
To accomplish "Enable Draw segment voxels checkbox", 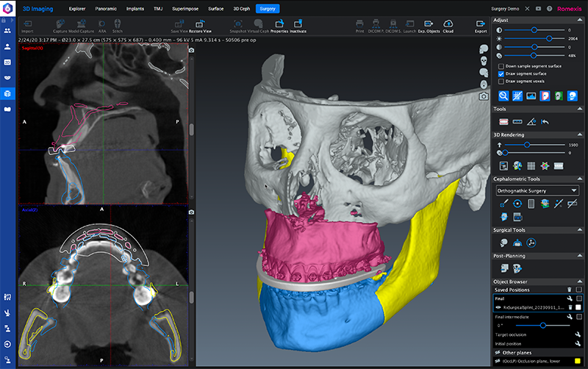I will click(x=501, y=82).
